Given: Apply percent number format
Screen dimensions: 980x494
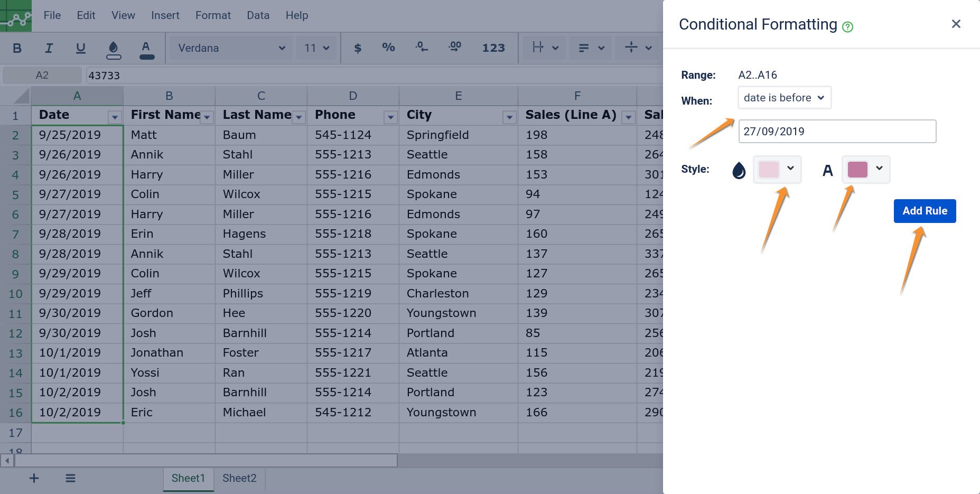Looking at the screenshot, I should [x=388, y=48].
